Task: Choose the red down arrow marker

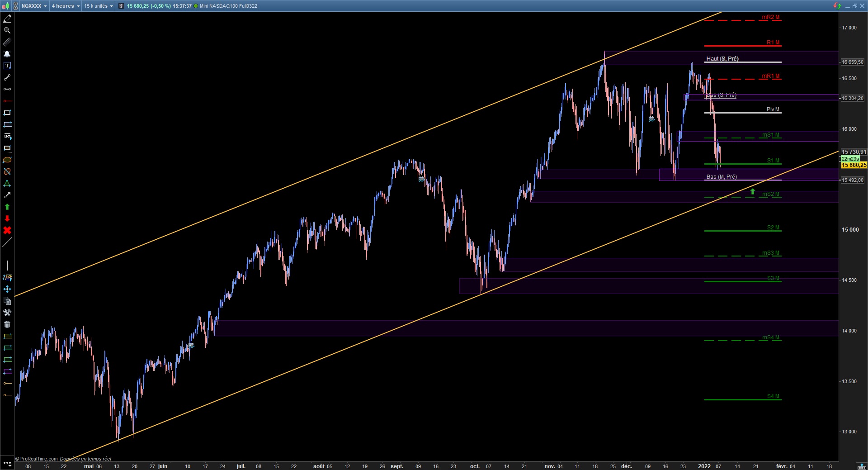Action: [7, 218]
